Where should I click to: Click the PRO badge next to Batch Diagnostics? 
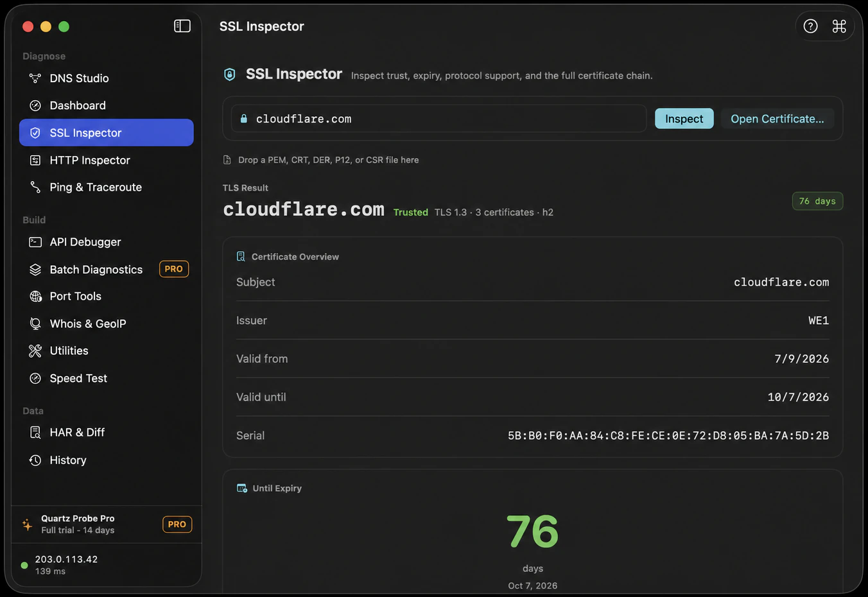(x=174, y=269)
